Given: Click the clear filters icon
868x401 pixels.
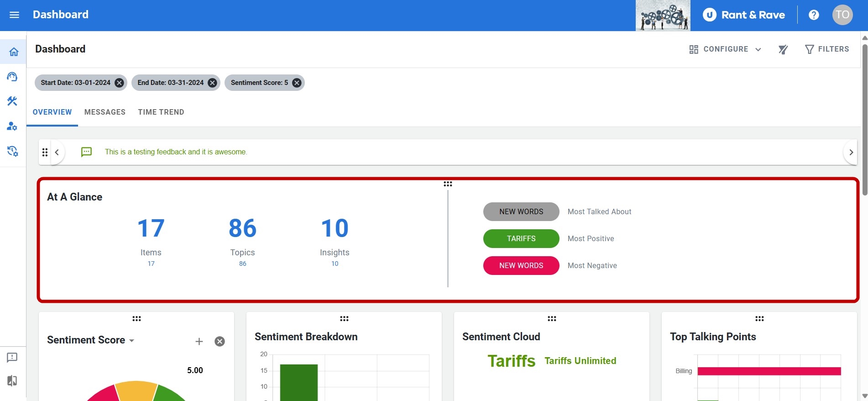Looking at the screenshot, I should point(783,49).
